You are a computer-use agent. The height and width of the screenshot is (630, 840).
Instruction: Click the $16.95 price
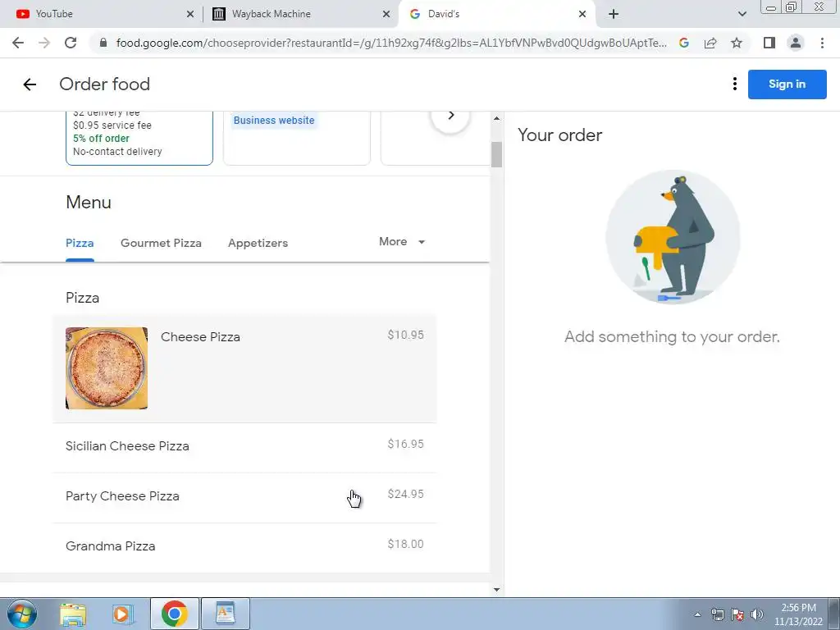405,444
